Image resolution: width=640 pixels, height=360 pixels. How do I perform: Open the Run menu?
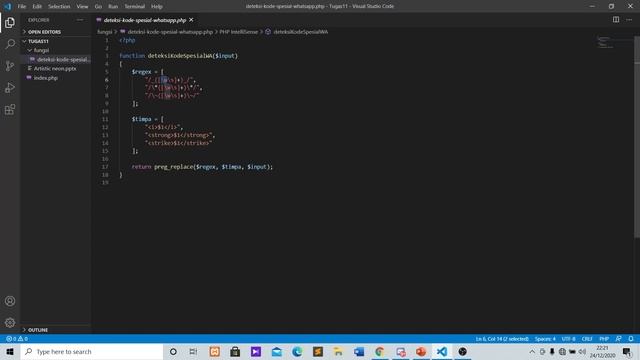[x=113, y=7]
